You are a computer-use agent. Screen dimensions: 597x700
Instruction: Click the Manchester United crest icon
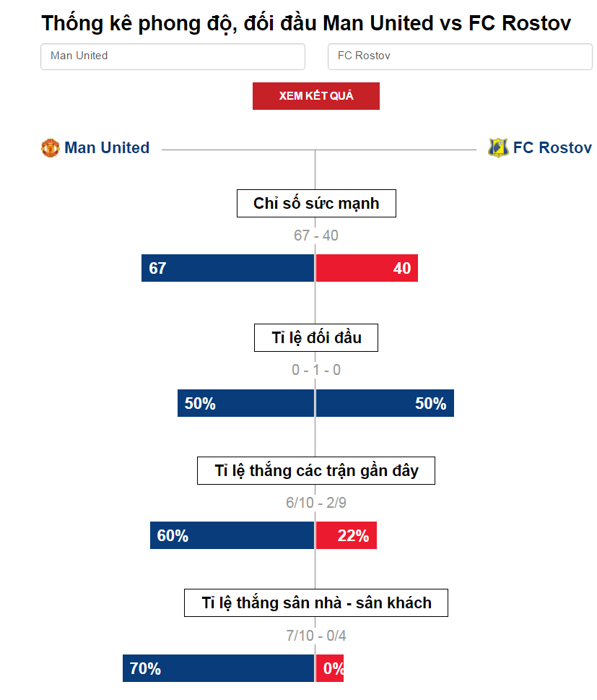[x=50, y=148]
